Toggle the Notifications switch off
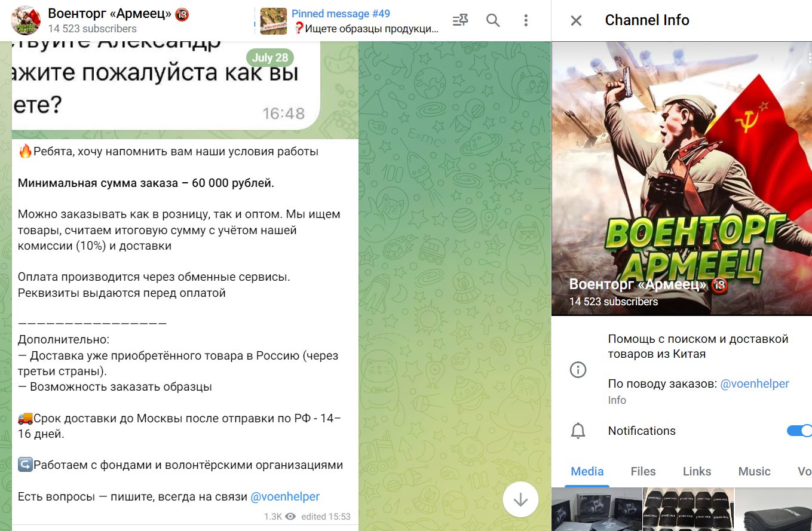Image resolution: width=812 pixels, height=531 pixels. (799, 431)
